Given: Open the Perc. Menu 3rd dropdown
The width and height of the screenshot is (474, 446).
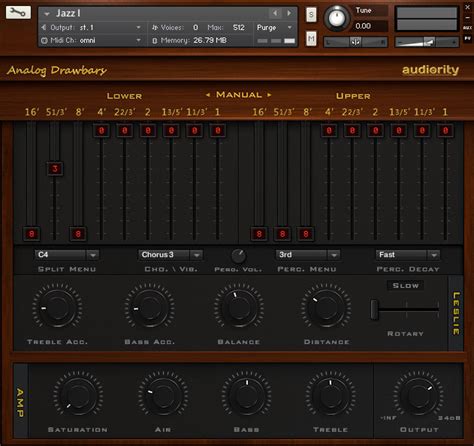Looking at the screenshot, I should tap(308, 255).
